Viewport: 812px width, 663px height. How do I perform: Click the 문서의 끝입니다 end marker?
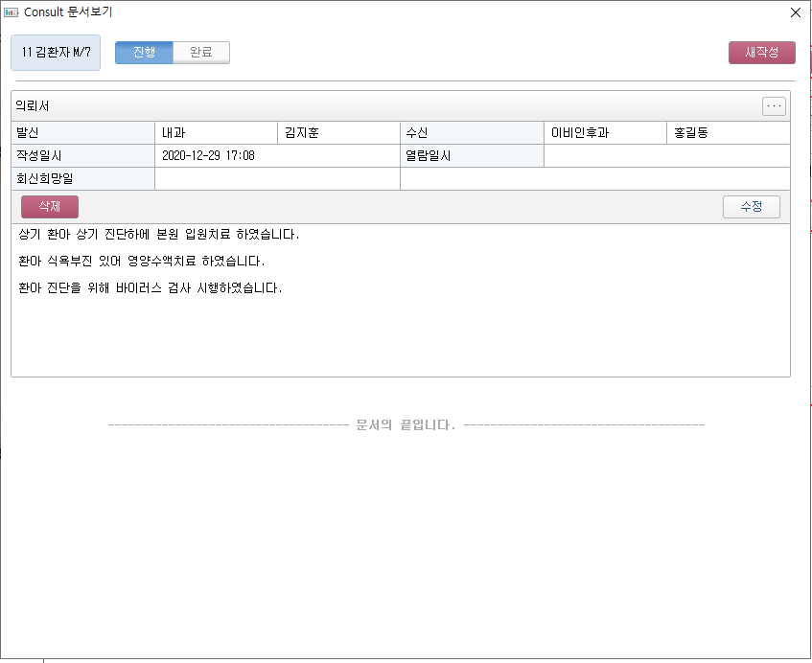point(405,424)
